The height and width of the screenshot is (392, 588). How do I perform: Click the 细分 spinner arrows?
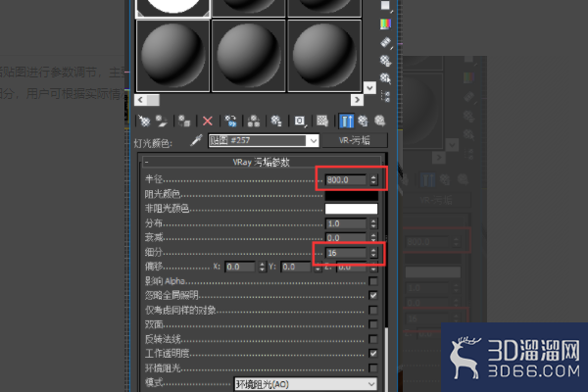(373, 253)
